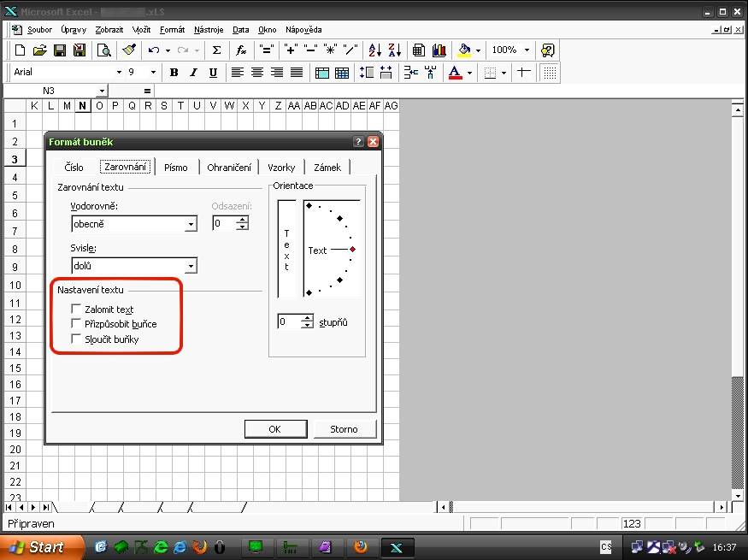Click the Justify alignment icon

point(297,73)
